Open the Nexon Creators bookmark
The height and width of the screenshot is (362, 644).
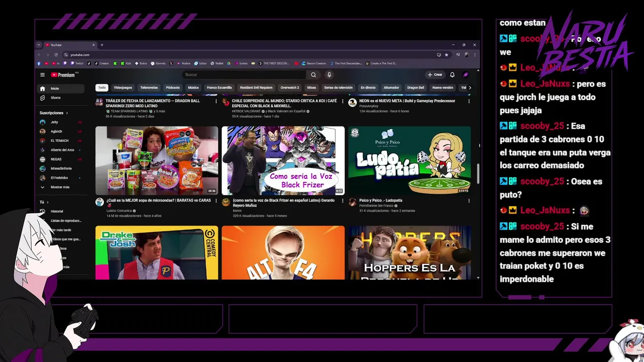(314, 63)
